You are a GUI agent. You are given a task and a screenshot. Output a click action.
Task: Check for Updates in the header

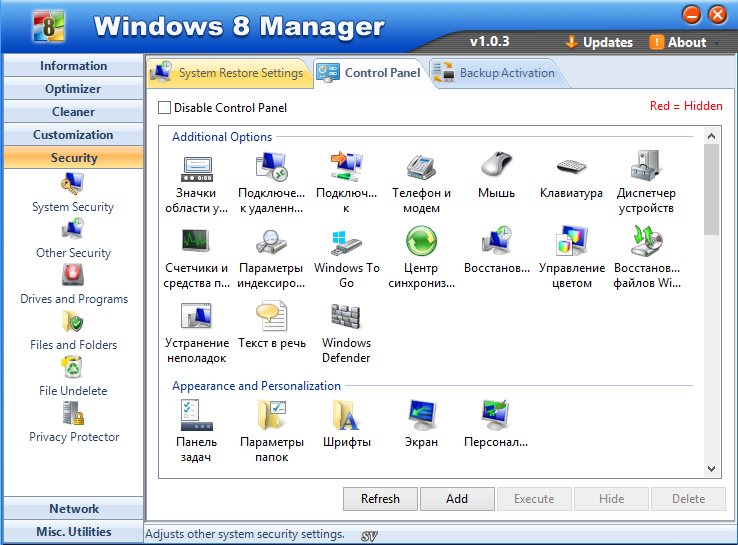tap(599, 42)
